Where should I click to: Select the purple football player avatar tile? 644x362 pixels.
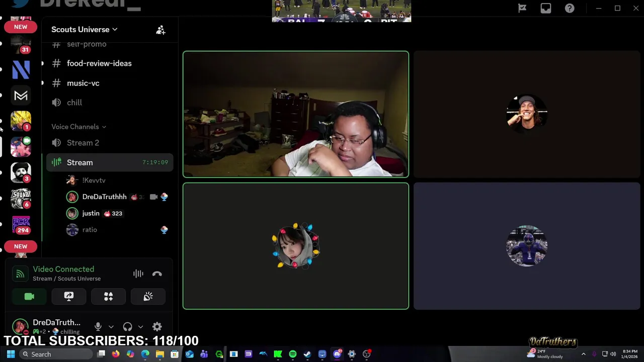(x=527, y=246)
